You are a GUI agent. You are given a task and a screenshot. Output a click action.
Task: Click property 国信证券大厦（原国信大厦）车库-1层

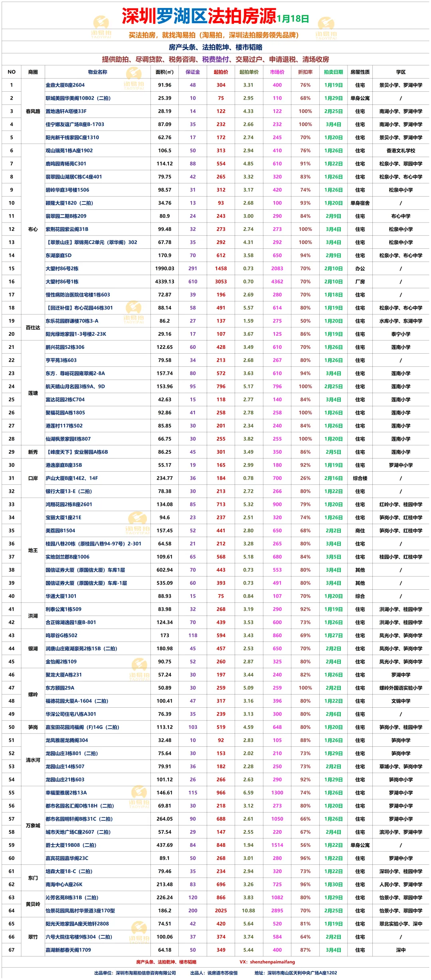click(86, 583)
